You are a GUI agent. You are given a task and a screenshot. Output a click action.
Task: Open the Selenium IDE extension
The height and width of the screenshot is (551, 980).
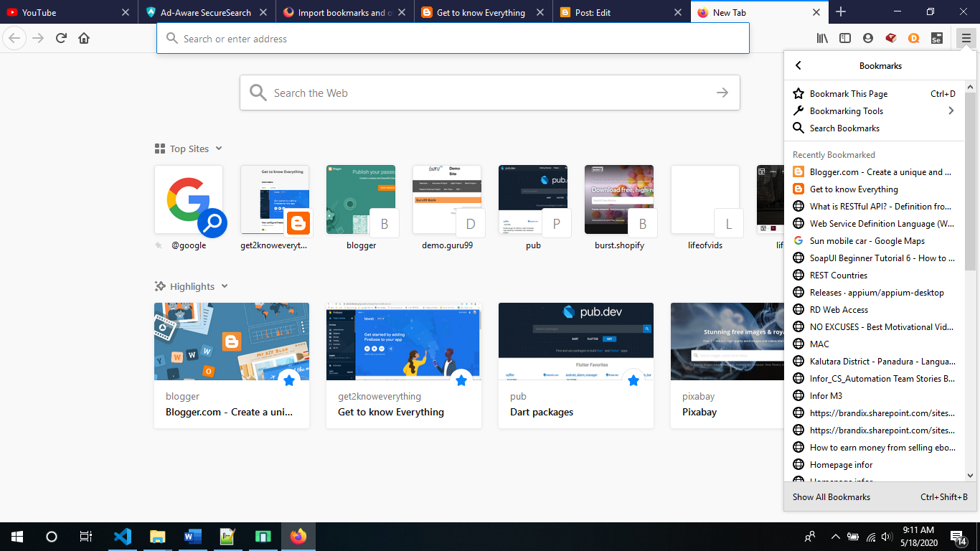point(937,38)
